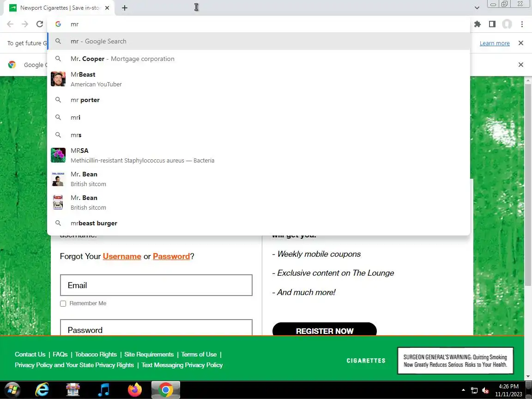Screen dimensions: 532x399
Task: Open a new tab with plus button
Action: (125, 8)
